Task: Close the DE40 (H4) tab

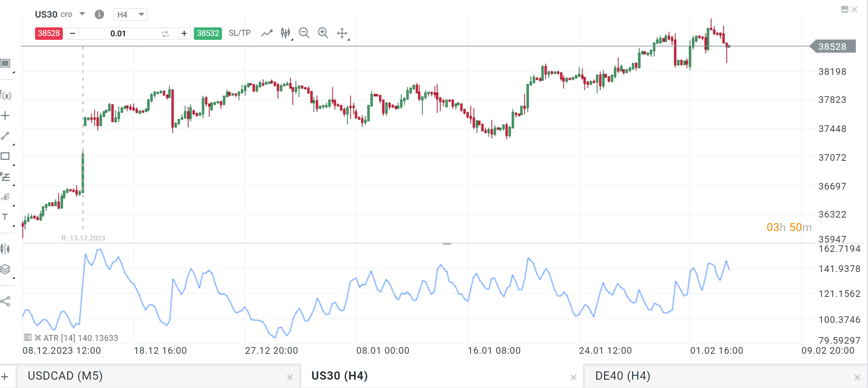Action: click(857, 377)
